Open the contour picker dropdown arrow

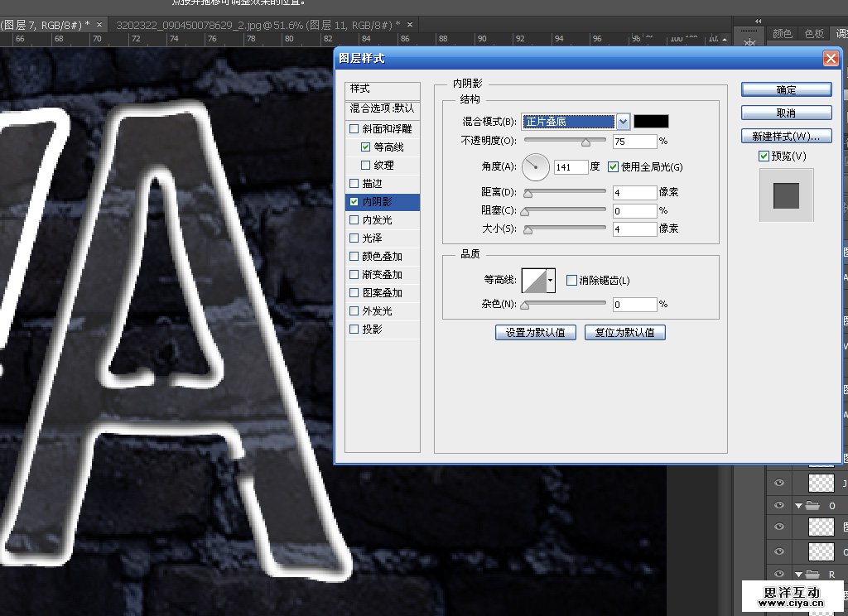(x=550, y=281)
